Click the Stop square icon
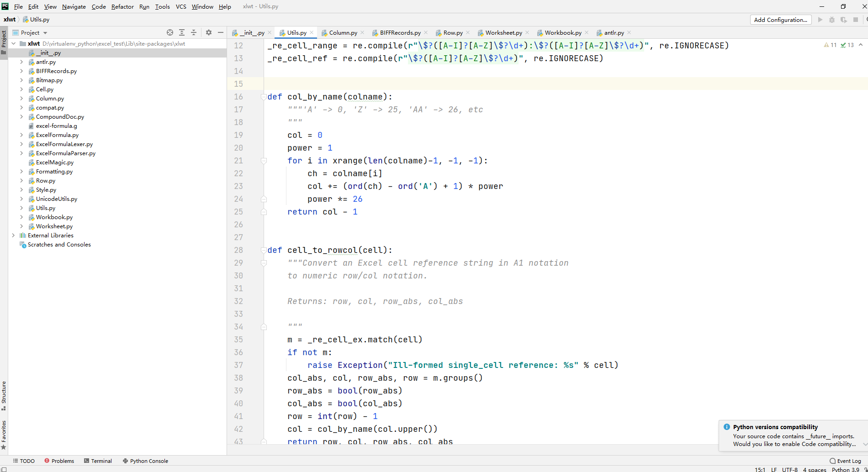 [x=856, y=20]
